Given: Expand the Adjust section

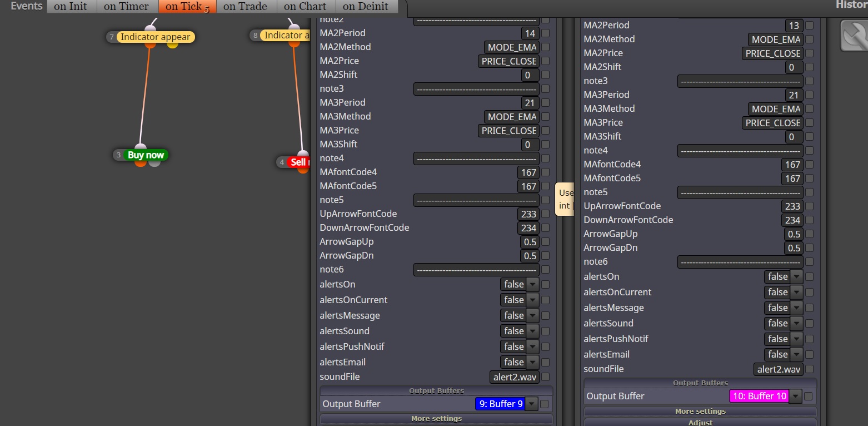Looking at the screenshot, I should point(700,422).
